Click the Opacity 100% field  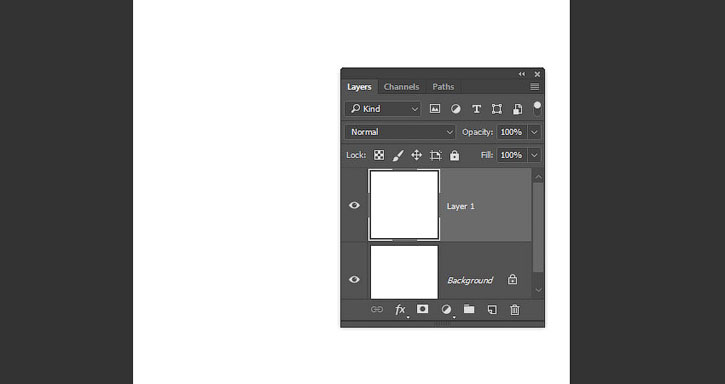pyautogui.click(x=512, y=132)
